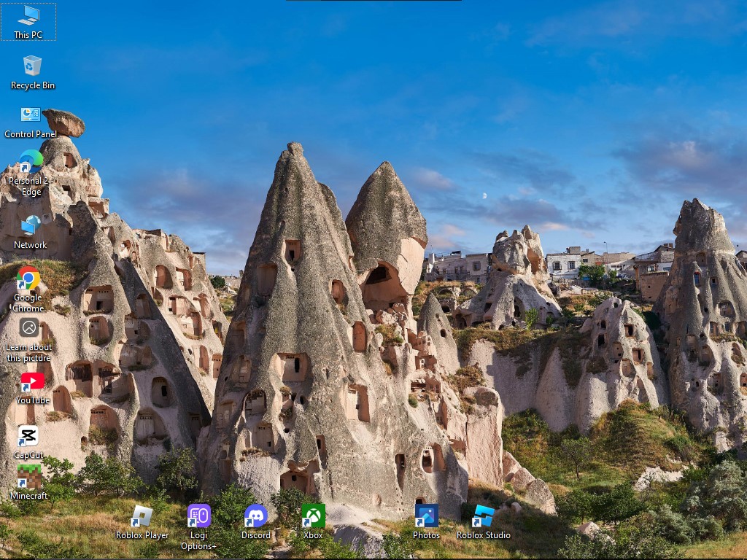Select the CapCut shortcut icon
Viewport: 747px width, 560px height.
(x=28, y=436)
